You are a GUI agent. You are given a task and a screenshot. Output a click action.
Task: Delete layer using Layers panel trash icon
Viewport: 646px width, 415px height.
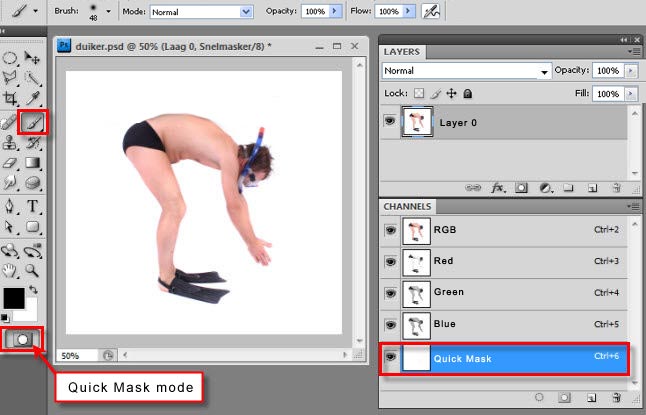pyautogui.click(x=616, y=187)
